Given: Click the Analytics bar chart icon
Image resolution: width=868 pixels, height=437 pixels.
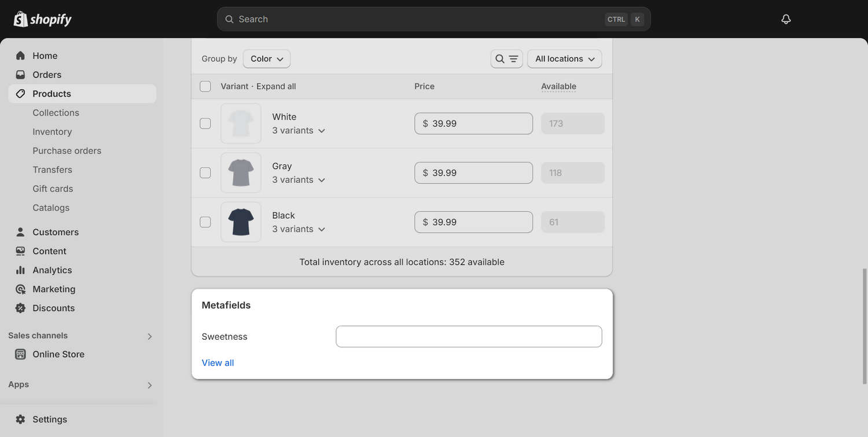Looking at the screenshot, I should point(20,270).
